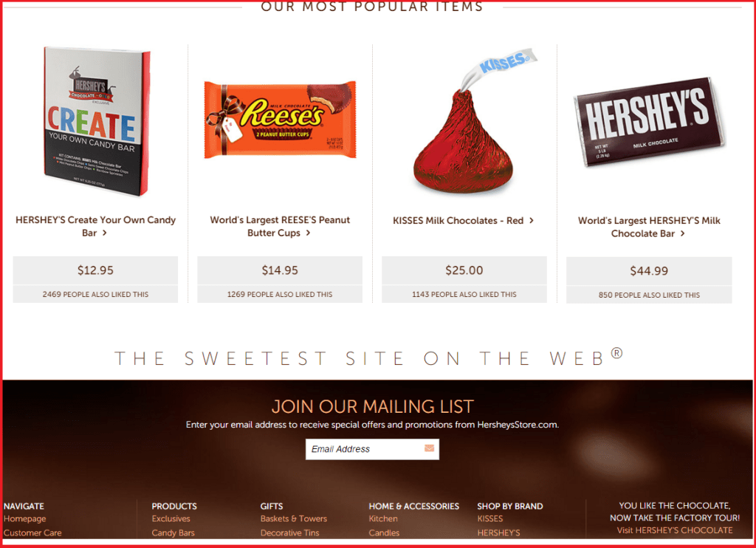The height and width of the screenshot is (548, 756).
Task: Click chevron after World's Largest REESE'S Peanut Butter Cups
Action: pos(308,233)
